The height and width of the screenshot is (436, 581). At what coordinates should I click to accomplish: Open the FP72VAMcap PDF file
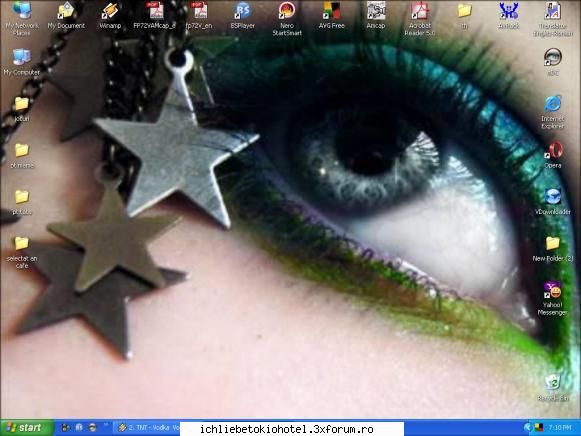(x=155, y=16)
